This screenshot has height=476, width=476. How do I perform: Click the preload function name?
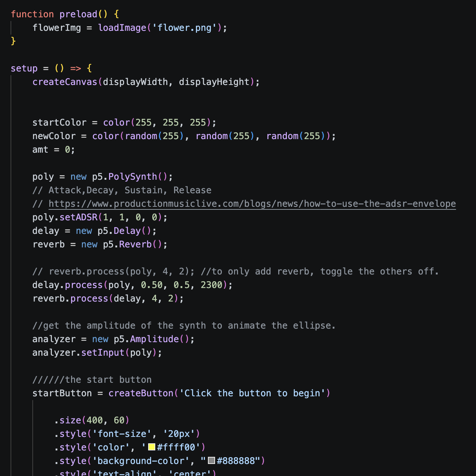click(78, 14)
